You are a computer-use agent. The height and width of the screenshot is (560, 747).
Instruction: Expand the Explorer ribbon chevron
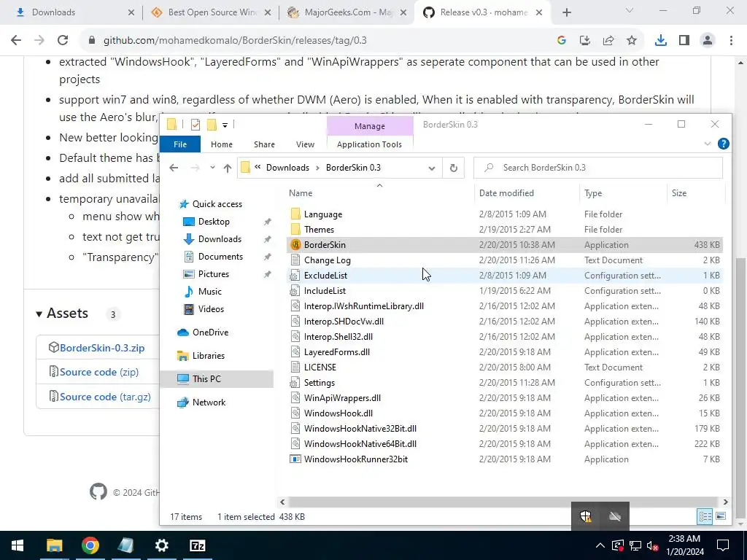[x=708, y=144]
